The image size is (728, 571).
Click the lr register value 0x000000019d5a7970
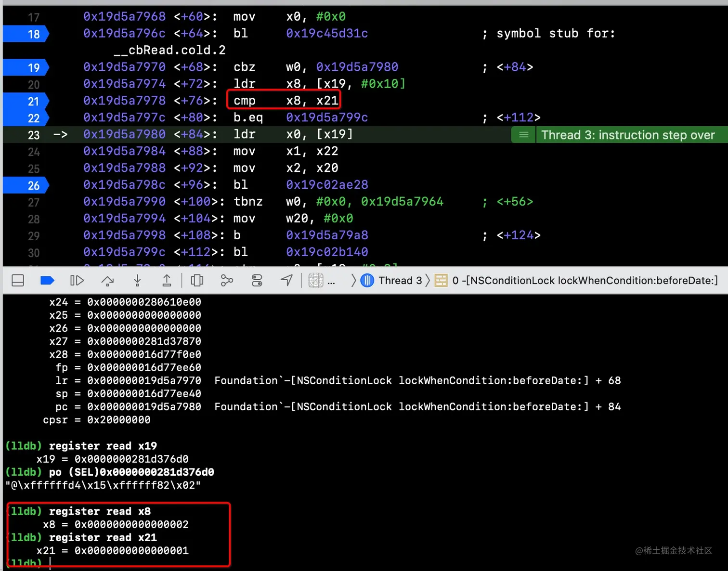(x=144, y=380)
